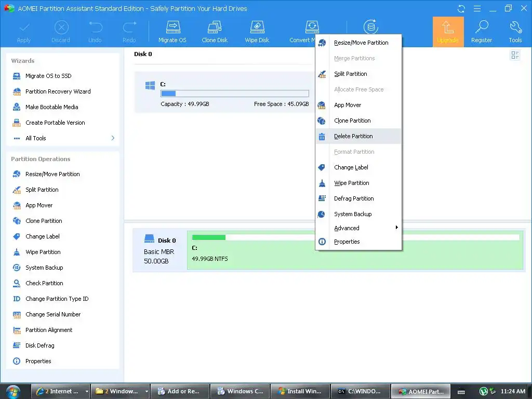Choose Properties in context menu
The height and width of the screenshot is (399, 532).
pos(358,242)
